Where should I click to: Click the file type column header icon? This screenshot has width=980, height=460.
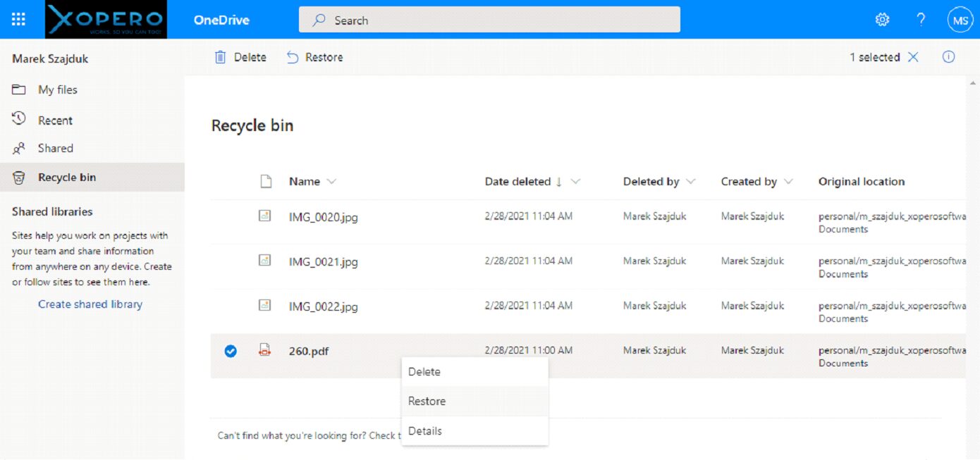tap(266, 181)
